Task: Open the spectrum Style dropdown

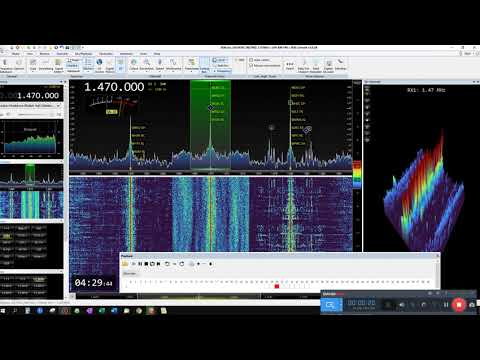Action: coord(33,65)
